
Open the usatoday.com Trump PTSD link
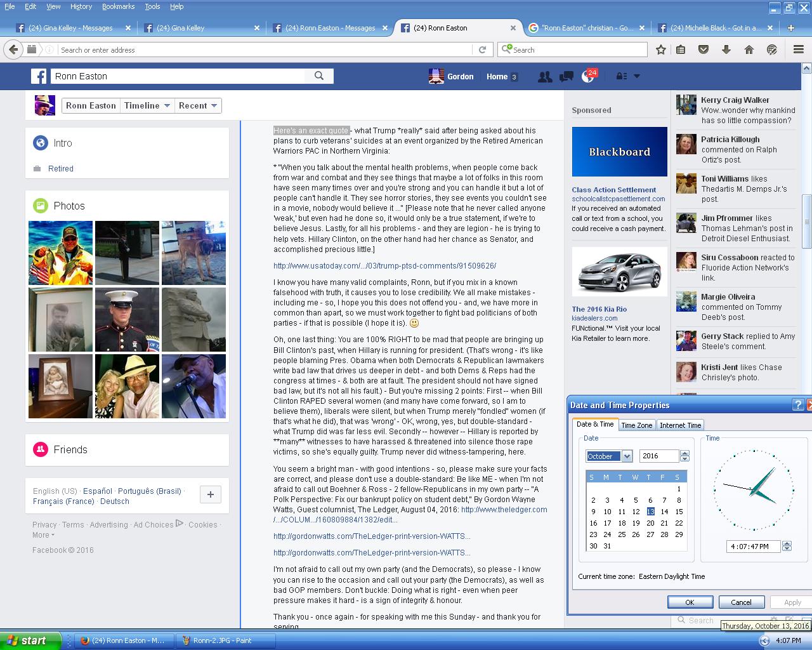tap(384, 266)
